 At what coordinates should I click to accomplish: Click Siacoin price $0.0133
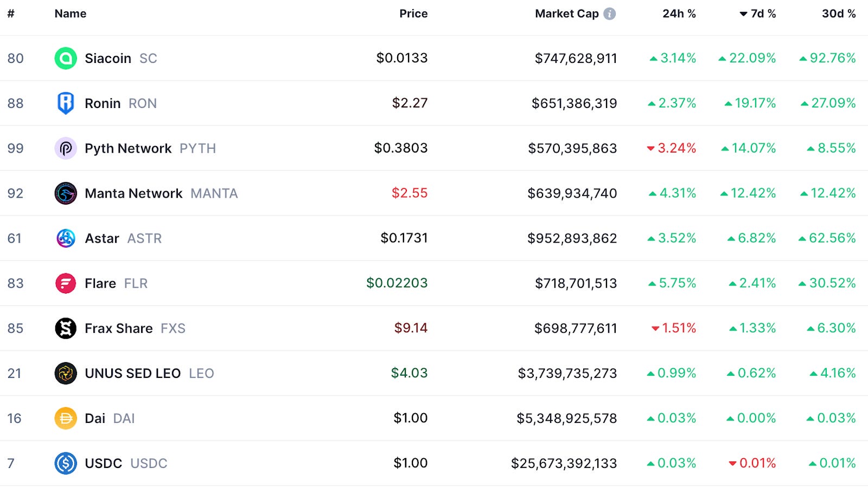(x=402, y=58)
